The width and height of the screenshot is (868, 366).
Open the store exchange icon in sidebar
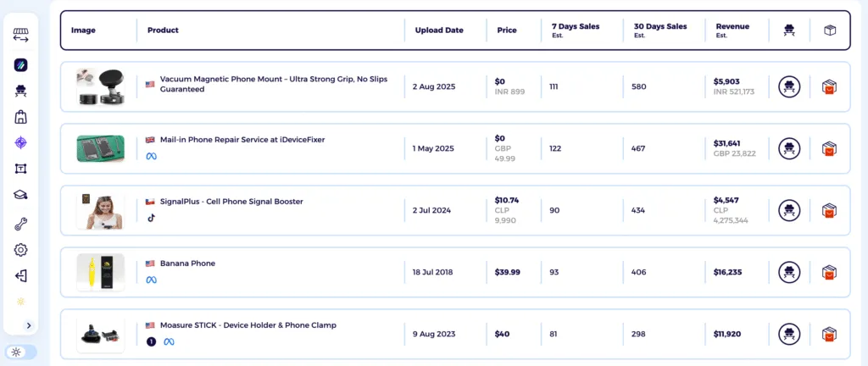click(21, 36)
